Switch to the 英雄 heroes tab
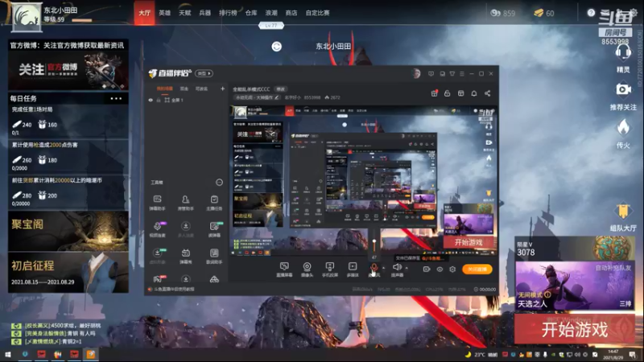644x362 pixels. pos(165,13)
